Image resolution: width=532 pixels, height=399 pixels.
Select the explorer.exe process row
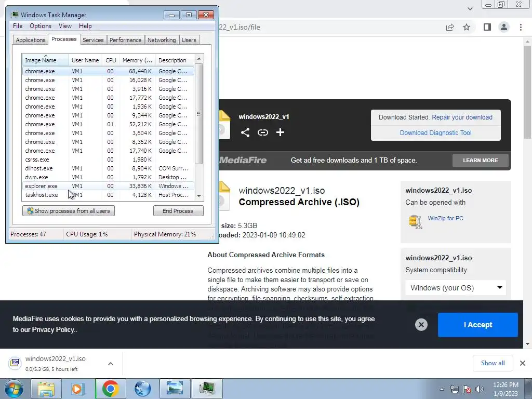pos(108,186)
